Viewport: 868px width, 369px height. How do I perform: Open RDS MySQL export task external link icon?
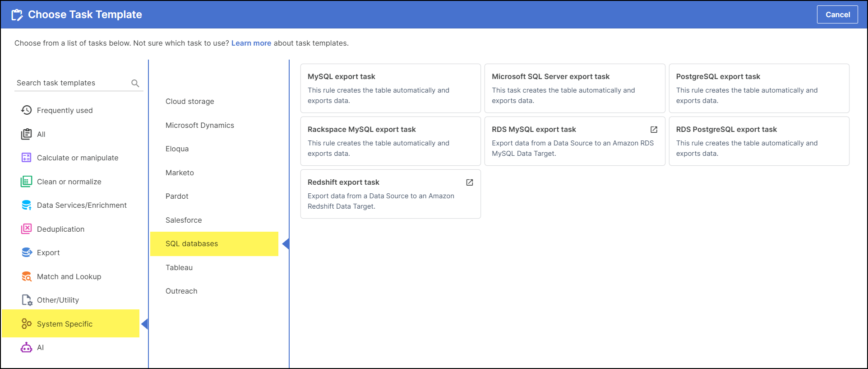[654, 130]
